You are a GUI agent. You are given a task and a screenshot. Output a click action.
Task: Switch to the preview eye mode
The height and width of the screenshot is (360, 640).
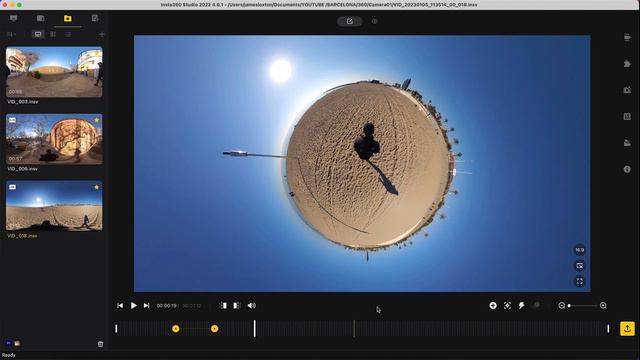coord(375,21)
